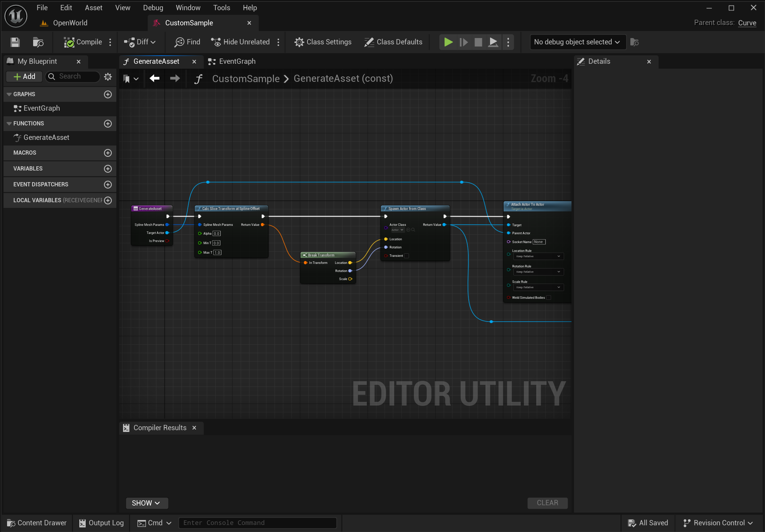Viewport: 765px width, 532px height.
Task: Select GenerateAsset in Functions list
Action: pos(46,138)
